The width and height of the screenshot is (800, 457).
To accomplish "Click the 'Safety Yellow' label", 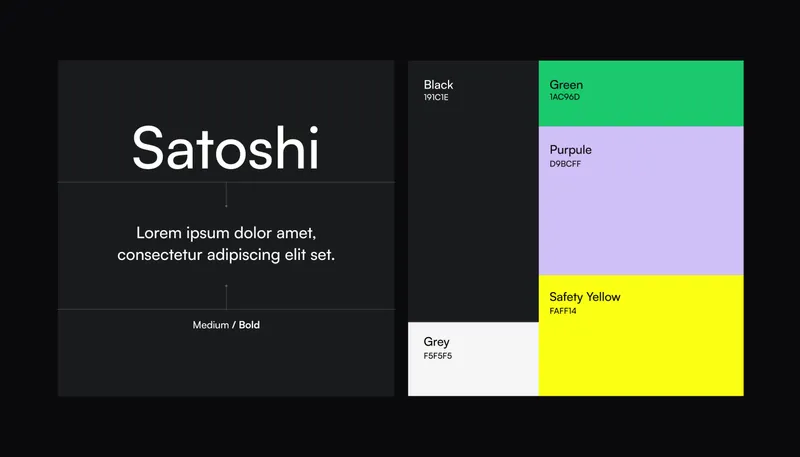I will [585, 297].
